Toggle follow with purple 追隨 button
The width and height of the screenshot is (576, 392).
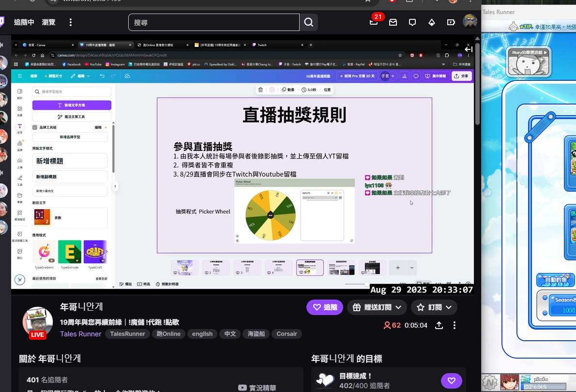[x=324, y=307]
